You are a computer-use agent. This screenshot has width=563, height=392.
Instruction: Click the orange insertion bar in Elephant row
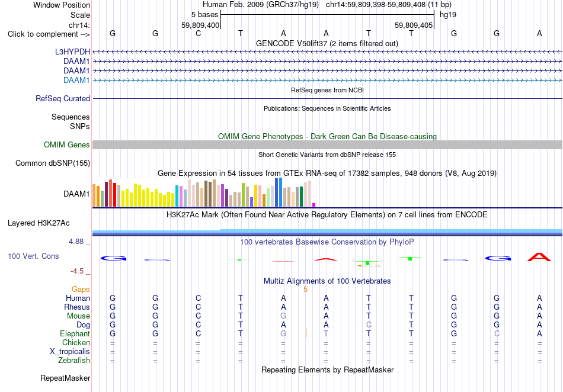coord(306,333)
